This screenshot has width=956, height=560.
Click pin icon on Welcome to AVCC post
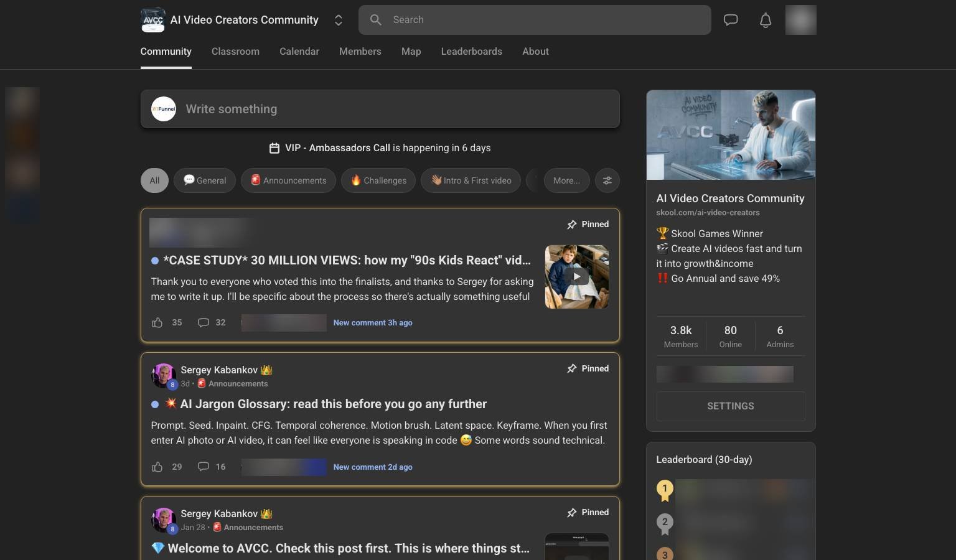[x=572, y=513]
